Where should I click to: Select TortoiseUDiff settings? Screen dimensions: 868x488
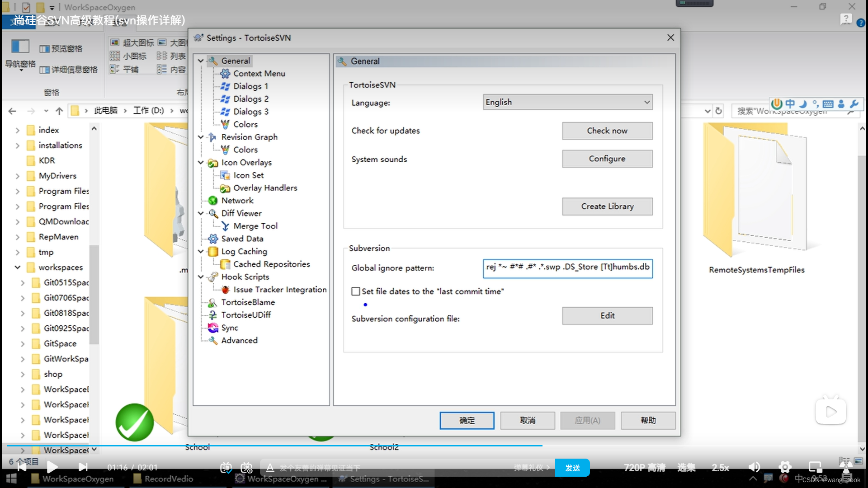[245, 314]
